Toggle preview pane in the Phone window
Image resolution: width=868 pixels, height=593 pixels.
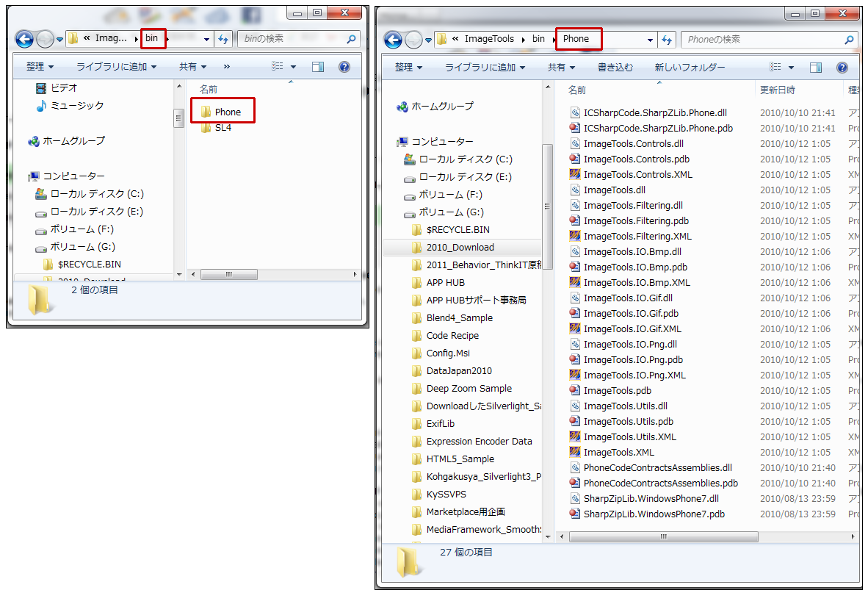tap(816, 68)
